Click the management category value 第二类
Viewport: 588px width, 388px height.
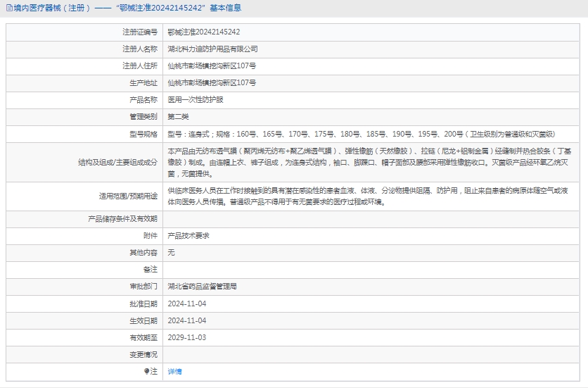(x=178, y=117)
